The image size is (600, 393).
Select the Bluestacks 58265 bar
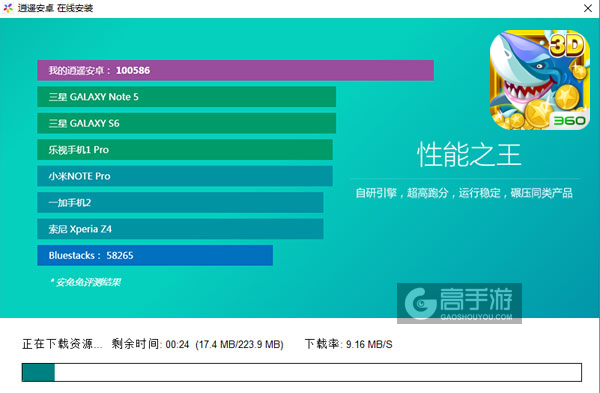click(155, 255)
